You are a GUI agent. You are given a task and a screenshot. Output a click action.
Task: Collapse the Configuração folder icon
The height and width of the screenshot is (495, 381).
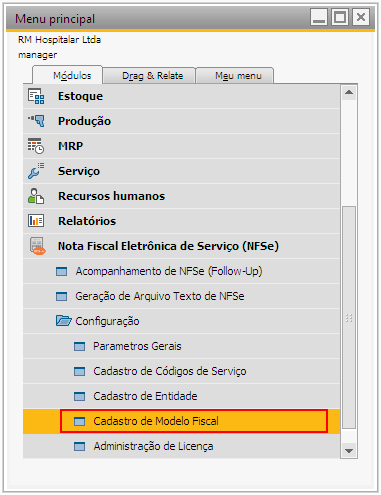click(63, 321)
